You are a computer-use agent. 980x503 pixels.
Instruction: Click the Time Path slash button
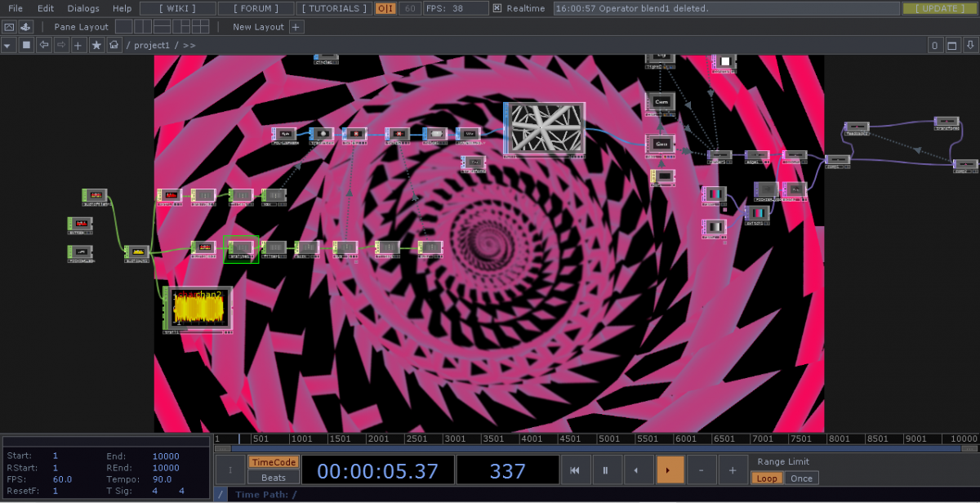coord(220,494)
